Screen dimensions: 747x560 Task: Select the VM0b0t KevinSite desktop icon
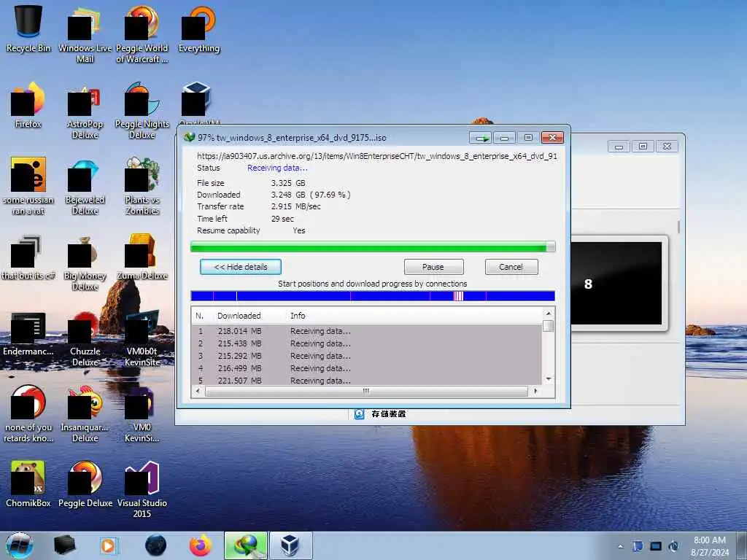142,338
